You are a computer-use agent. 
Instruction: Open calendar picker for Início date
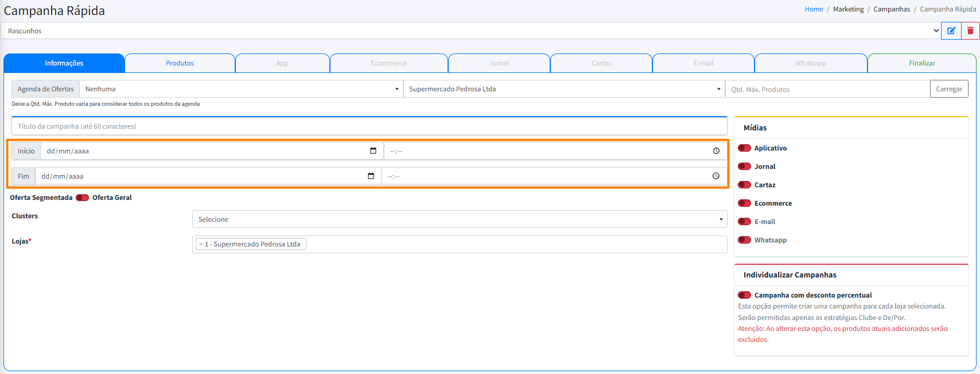pyautogui.click(x=373, y=151)
